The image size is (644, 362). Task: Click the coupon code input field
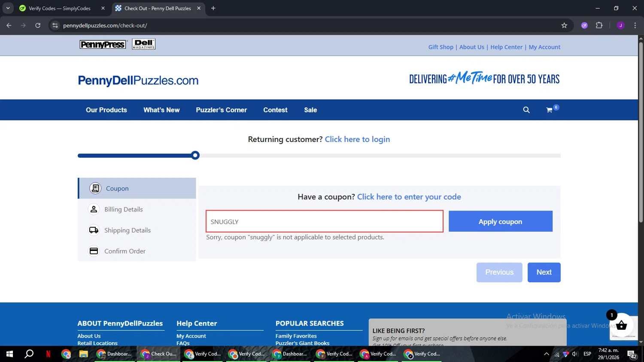pyautogui.click(x=325, y=221)
